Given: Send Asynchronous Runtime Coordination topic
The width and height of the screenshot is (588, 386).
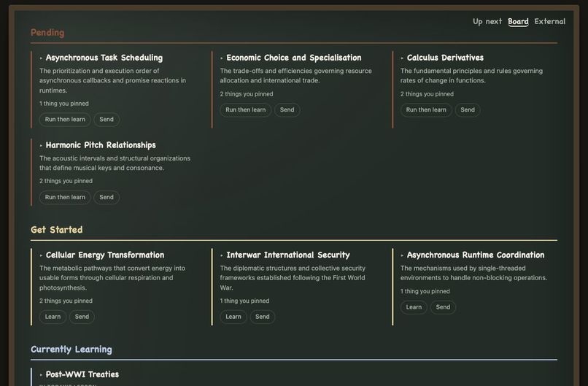Looking at the screenshot, I should [x=443, y=307].
